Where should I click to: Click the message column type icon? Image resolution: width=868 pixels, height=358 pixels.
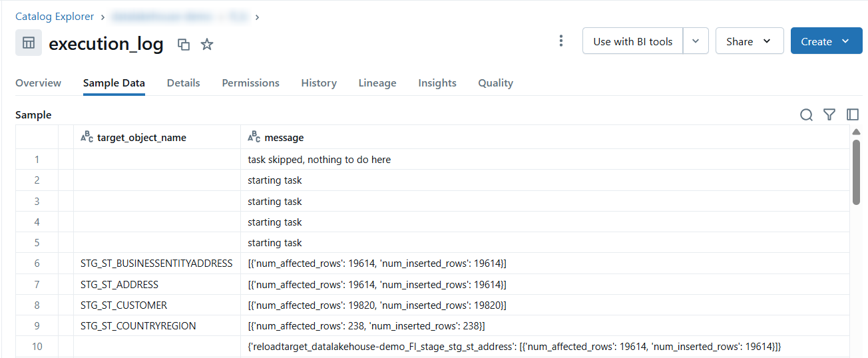click(254, 137)
